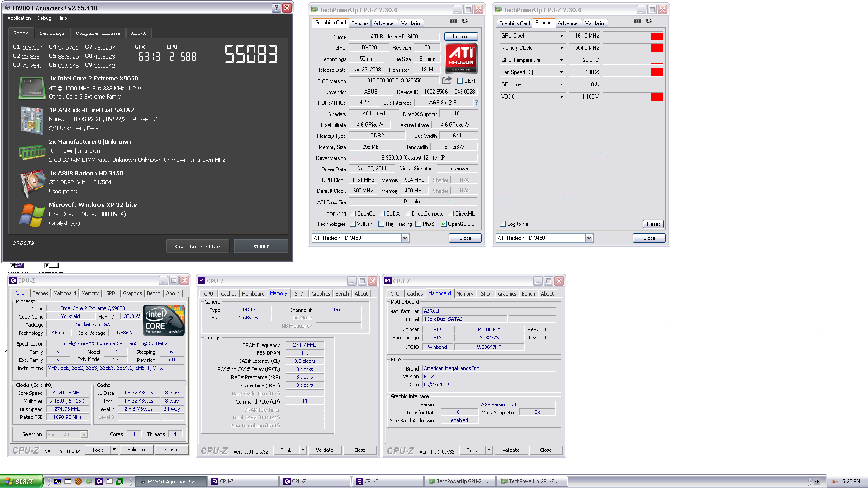Screen dimensions: 868x488
Task: Click Save to desktop in Aquamark
Action: pyautogui.click(x=198, y=246)
